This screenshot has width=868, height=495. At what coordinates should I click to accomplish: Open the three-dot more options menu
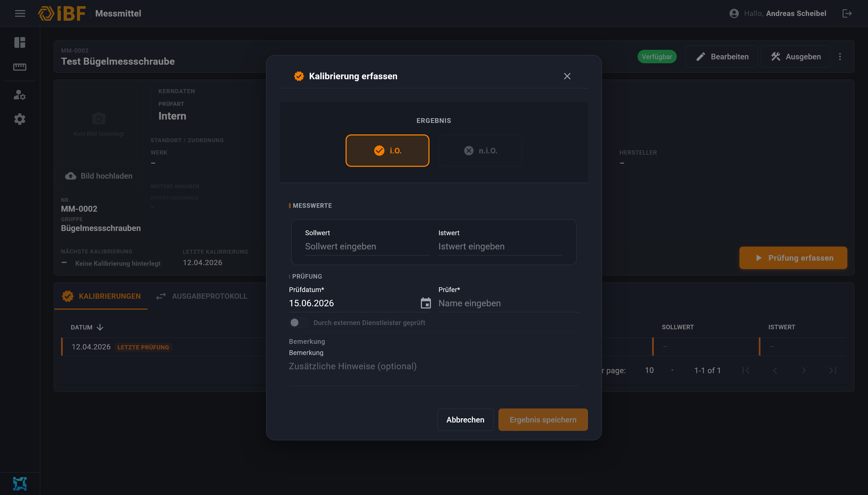point(840,57)
